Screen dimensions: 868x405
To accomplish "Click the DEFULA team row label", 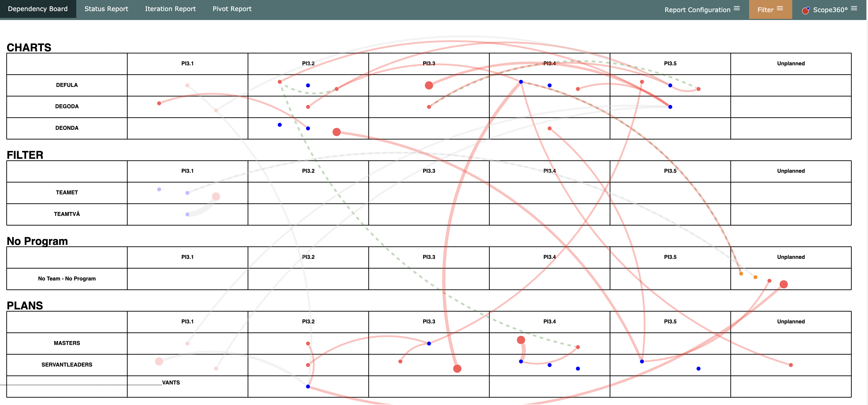I will point(67,85).
